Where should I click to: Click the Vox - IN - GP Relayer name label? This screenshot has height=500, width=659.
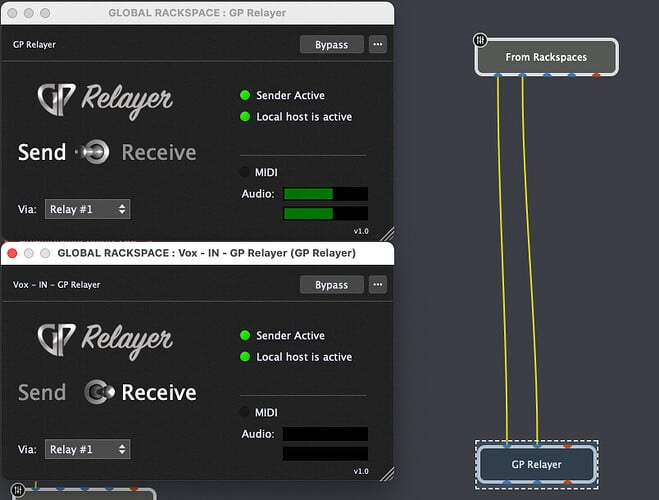coord(57,285)
